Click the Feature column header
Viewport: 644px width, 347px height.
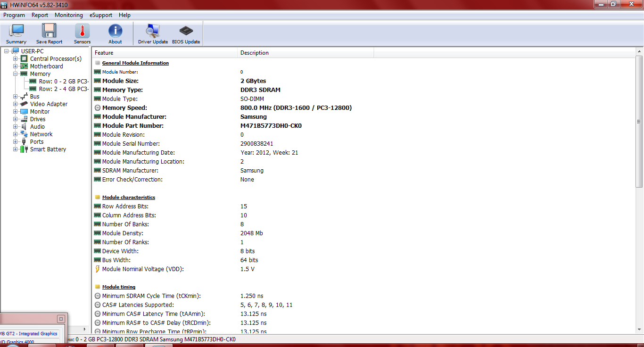click(165, 53)
